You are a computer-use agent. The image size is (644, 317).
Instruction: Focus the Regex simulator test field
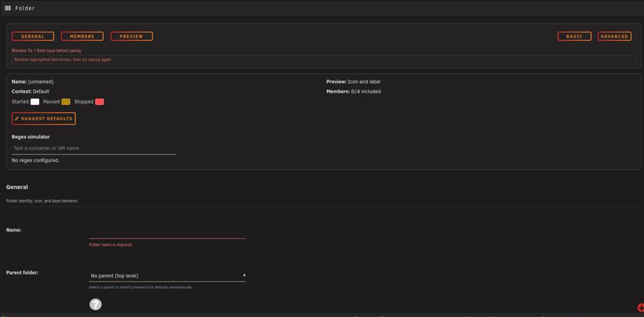point(94,148)
